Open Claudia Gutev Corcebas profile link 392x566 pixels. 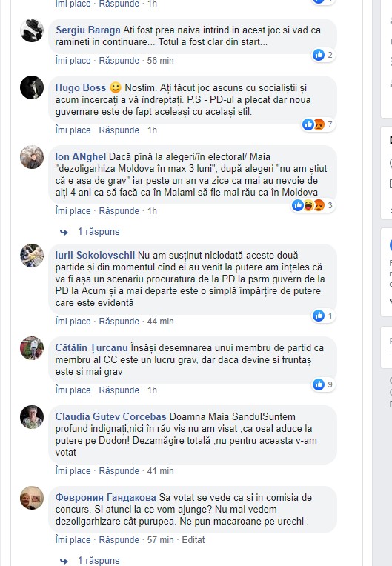click(111, 416)
